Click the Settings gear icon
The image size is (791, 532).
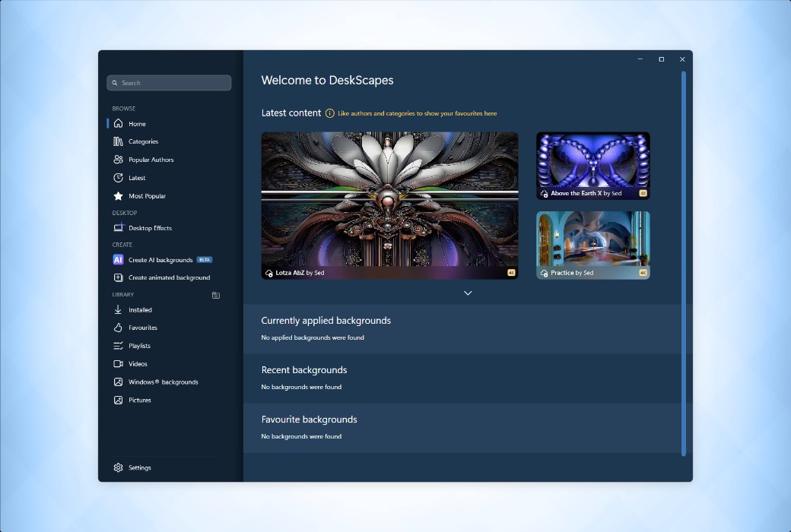[x=118, y=467]
